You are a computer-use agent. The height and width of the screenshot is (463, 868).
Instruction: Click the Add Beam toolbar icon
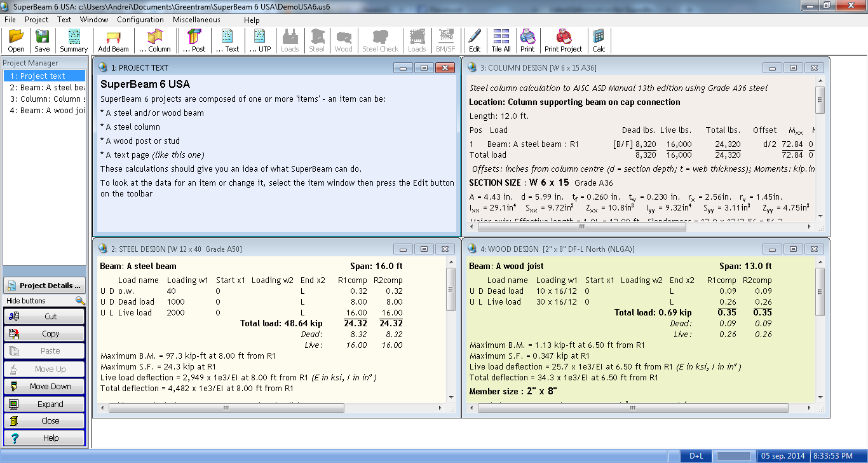[x=113, y=40]
